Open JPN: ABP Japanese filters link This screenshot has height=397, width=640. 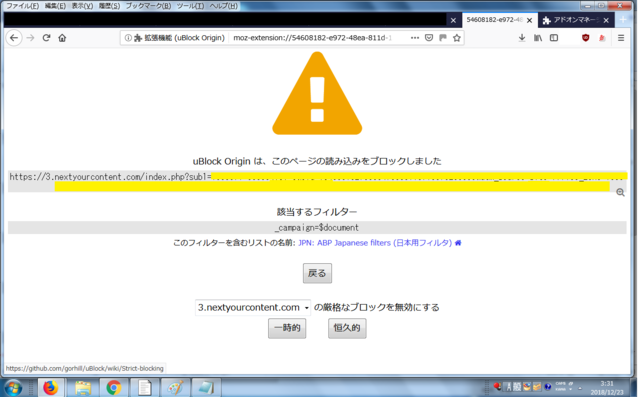click(x=375, y=243)
